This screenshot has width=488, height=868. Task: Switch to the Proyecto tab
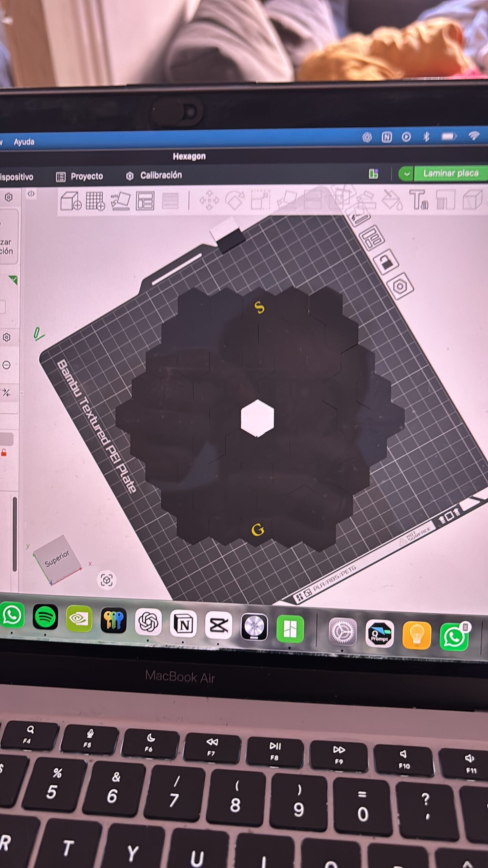80,176
